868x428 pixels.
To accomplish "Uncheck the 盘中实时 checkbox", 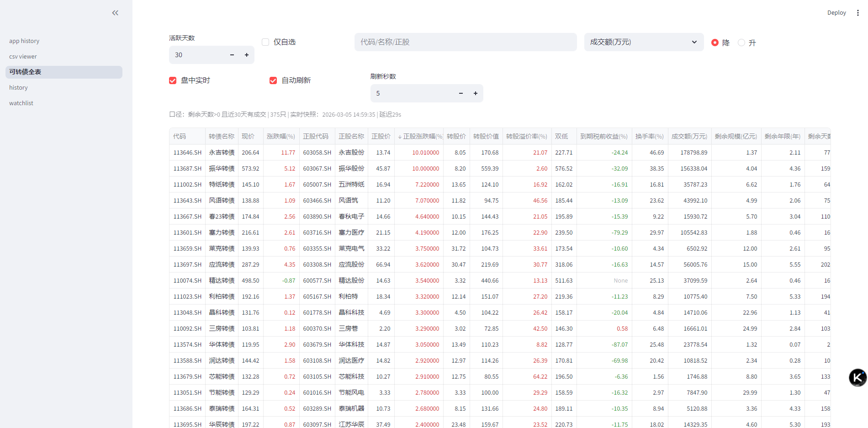I will point(173,80).
